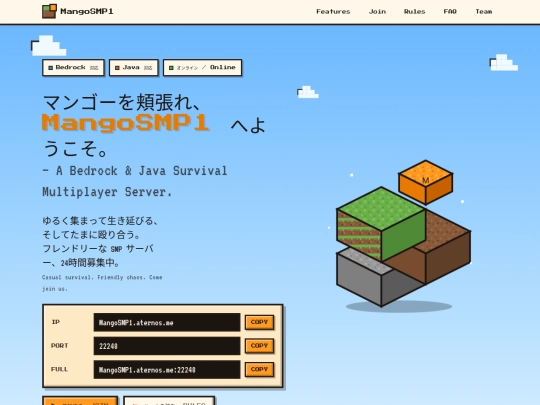540x405 pixels.
Task: Select the MangoSMP1.aternos.me:22248 full address field
Action: (x=167, y=370)
